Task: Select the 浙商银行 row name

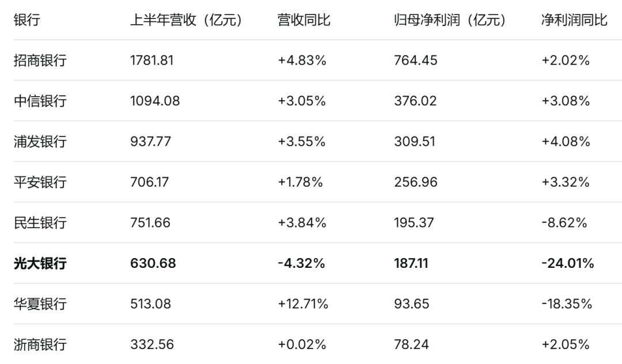Action: (x=40, y=344)
